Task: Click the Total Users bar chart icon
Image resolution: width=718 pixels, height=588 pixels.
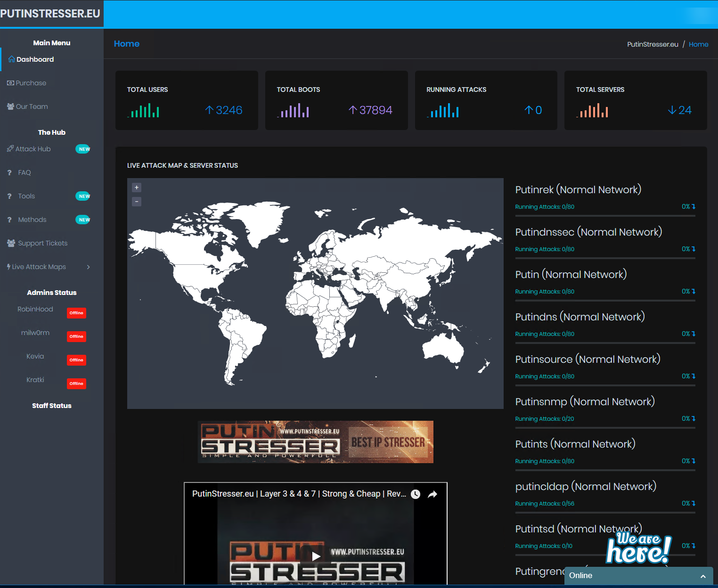Action: 143,111
